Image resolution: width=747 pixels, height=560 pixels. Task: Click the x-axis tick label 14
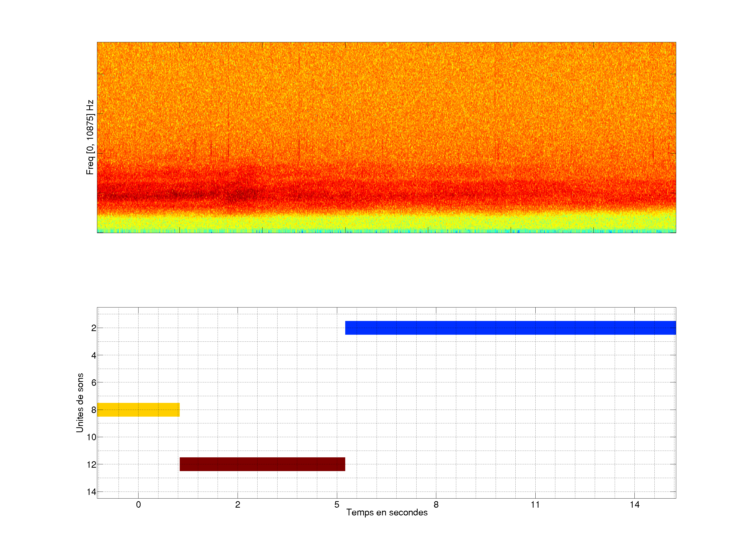pyautogui.click(x=634, y=505)
